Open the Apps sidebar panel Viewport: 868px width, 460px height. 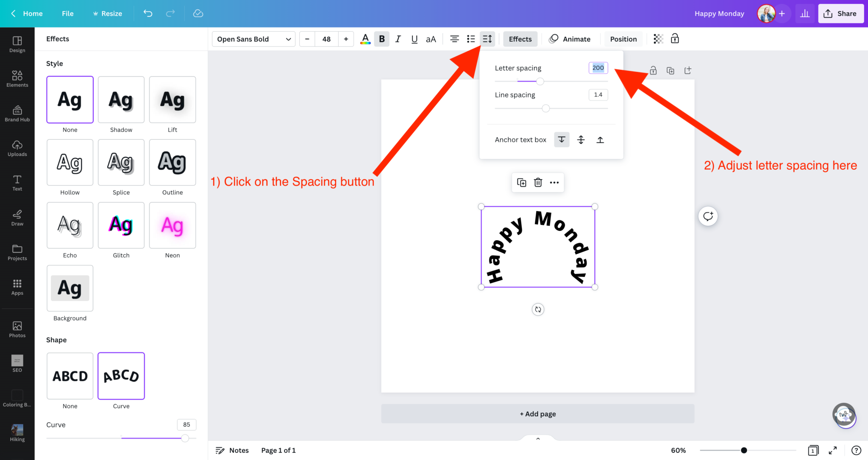pos(17,287)
